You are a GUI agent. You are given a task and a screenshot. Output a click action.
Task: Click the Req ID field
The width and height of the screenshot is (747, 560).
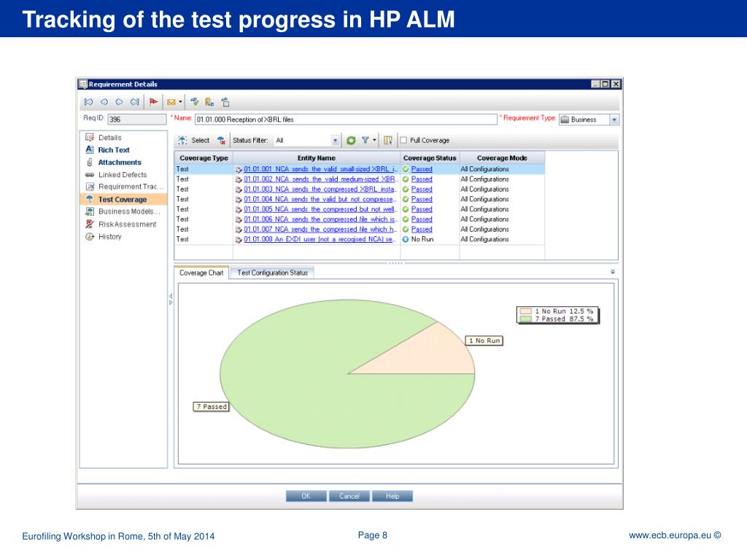click(137, 120)
